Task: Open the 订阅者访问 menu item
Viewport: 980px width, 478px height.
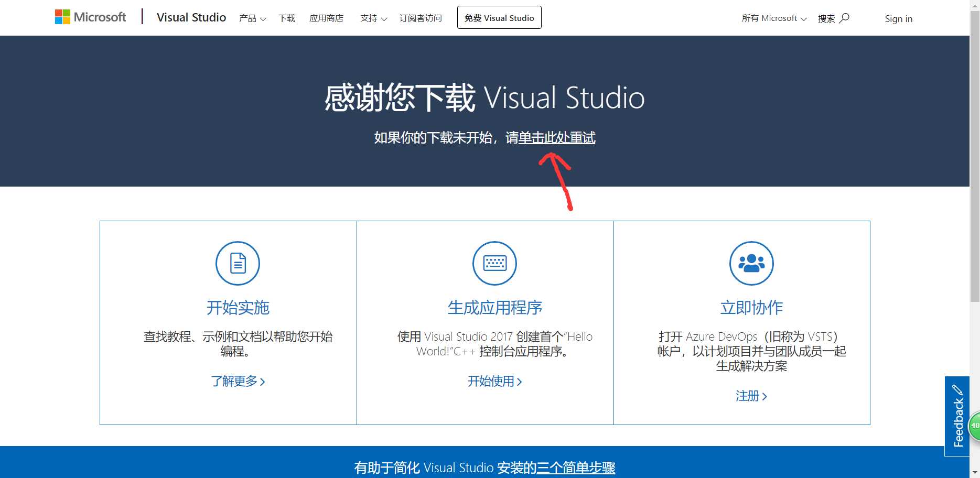Action: point(421,18)
